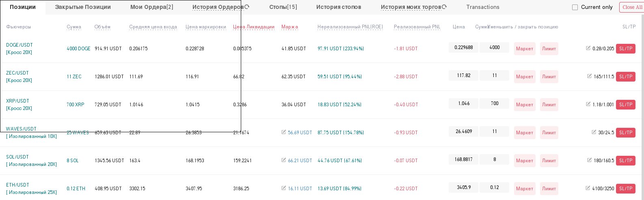
Task: Edit SL/TP pencil icon for ZEC/USDT row
Action: click(x=590, y=76)
